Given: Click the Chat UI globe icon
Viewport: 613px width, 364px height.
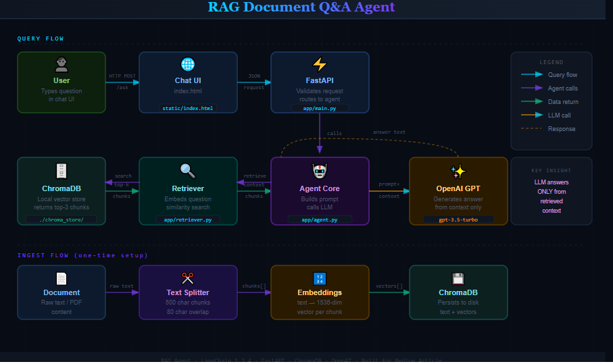Looking at the screenshot, I should click(x=188, y=64).
